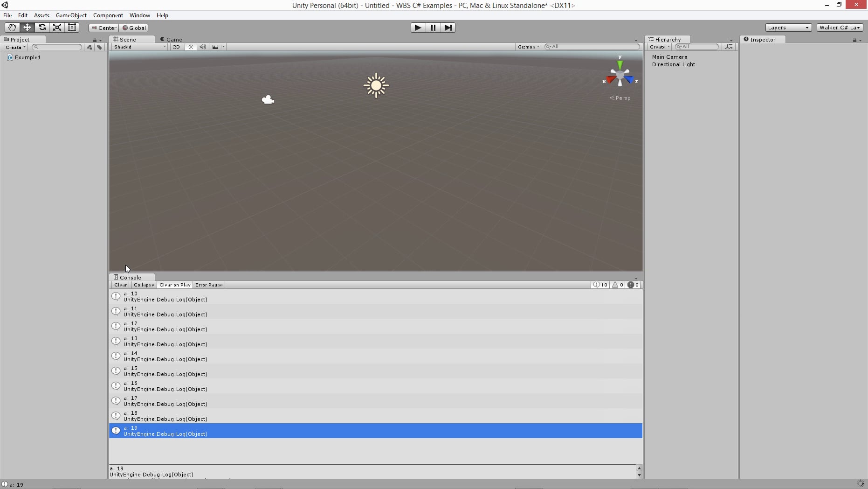Image resolution: width=868 pixels, height=489 pixels.
Task: Open the GameObject menu
Action: pyautogui.click(x=71, y=15)
